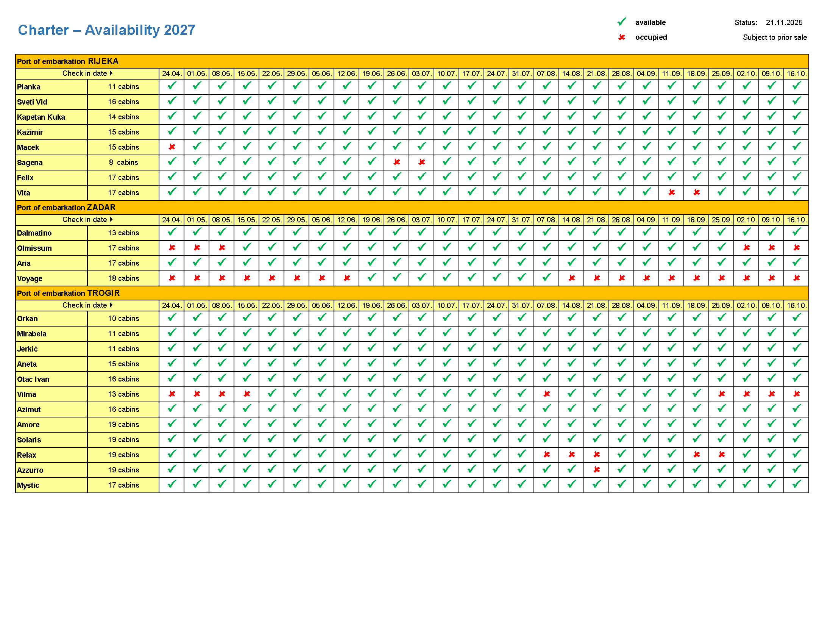Click Voyage's checkmark for 19.06.
This screenshot has height=644, width=833.
[371, 277]
